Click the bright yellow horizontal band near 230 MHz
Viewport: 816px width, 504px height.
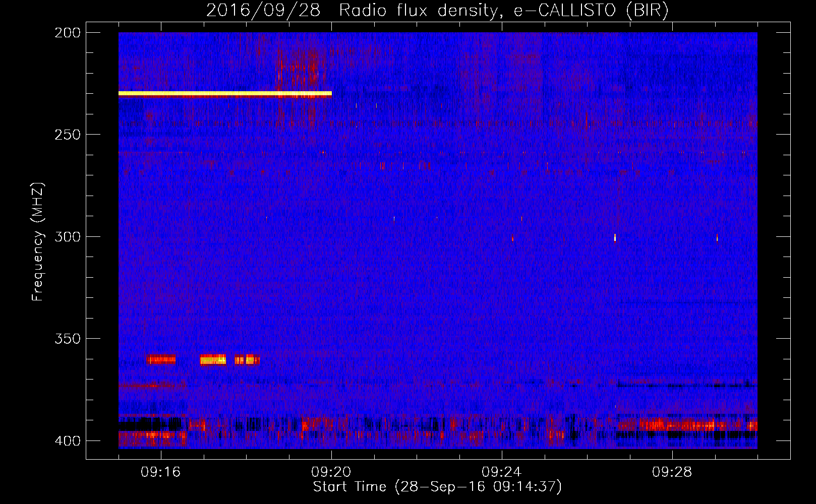click(x=225, y=93)
